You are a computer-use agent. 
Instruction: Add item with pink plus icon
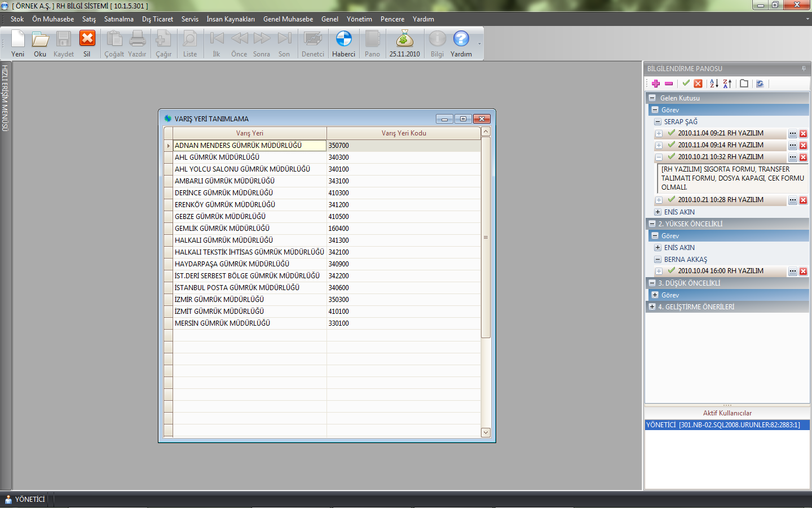pos(656,84)
